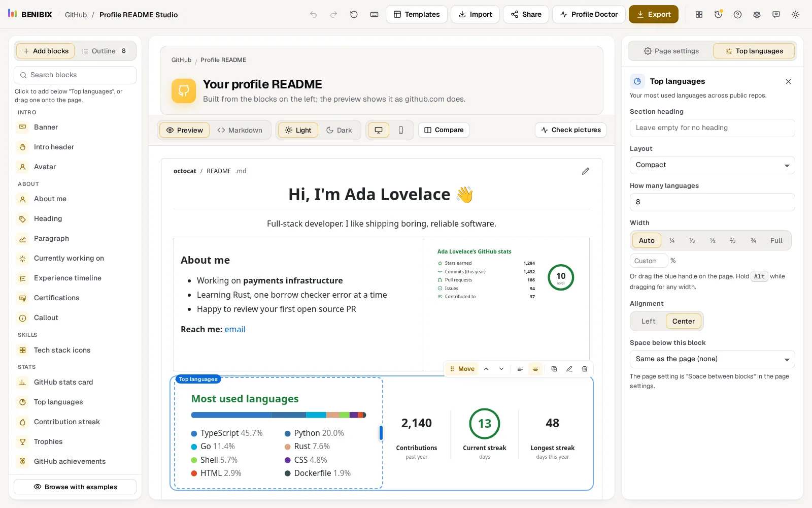Open the help question mark icon

pyautogui.click(x=737, y=15)
